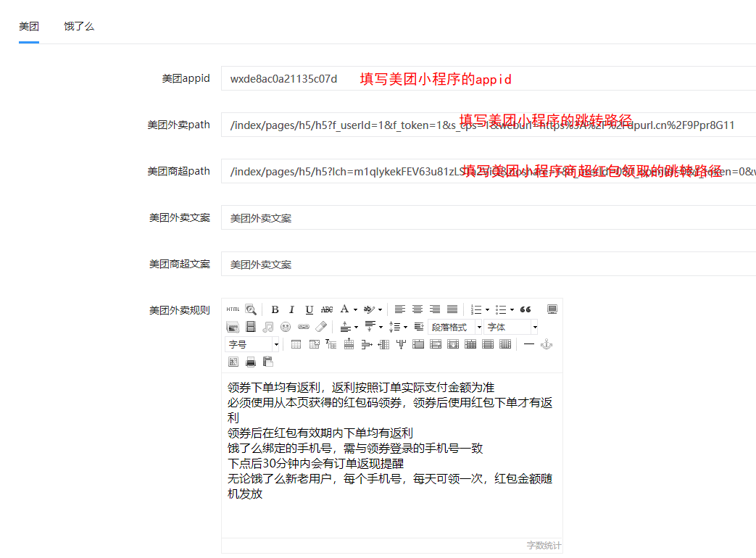Insert a table row above
Screen dimensions: 756x558
(349, 344)
